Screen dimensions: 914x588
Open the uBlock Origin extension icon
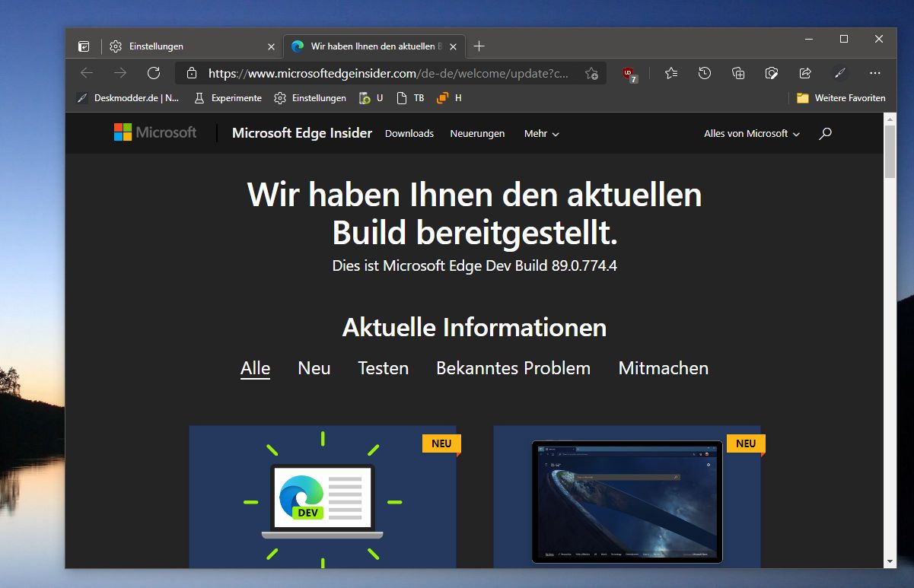point(629,74)
